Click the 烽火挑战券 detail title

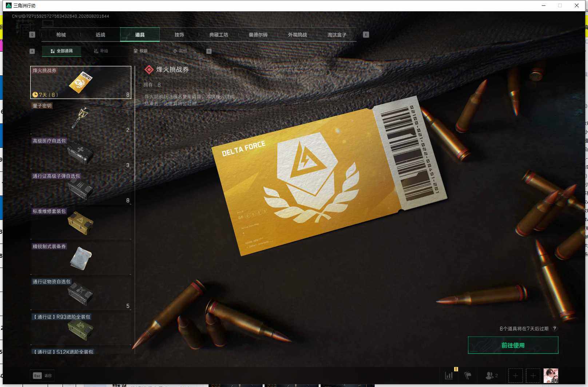(x=172, y=70)
